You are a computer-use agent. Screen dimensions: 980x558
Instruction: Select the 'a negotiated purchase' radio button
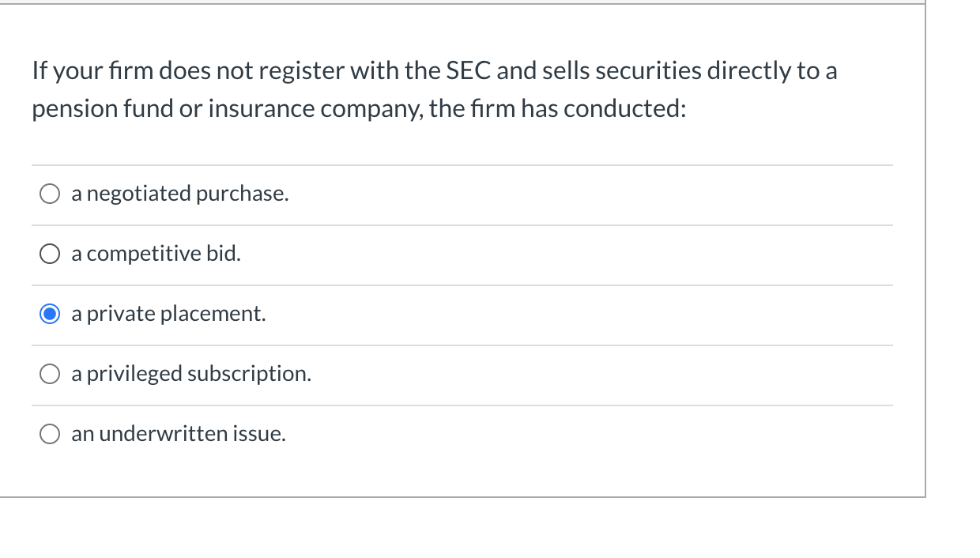pyautogui.click(x=49, y=193)
